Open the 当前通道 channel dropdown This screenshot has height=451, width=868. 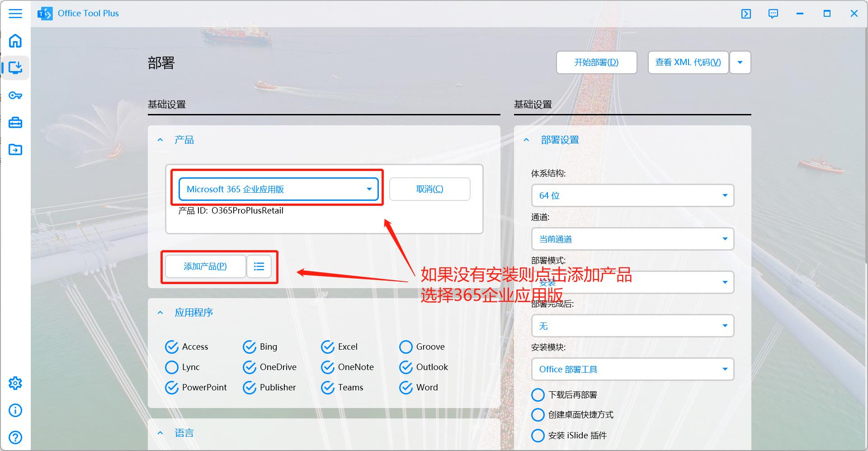pos(632,239)
